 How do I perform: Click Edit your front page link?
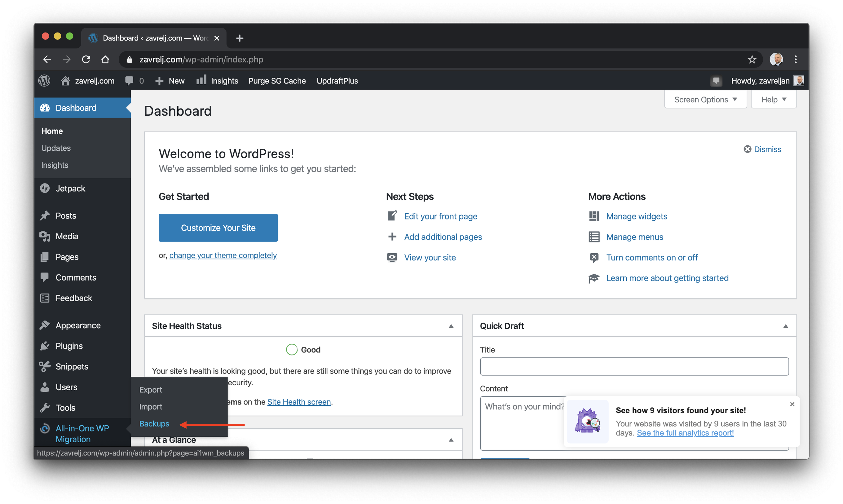pyautogui.click(x=441, y=216)
